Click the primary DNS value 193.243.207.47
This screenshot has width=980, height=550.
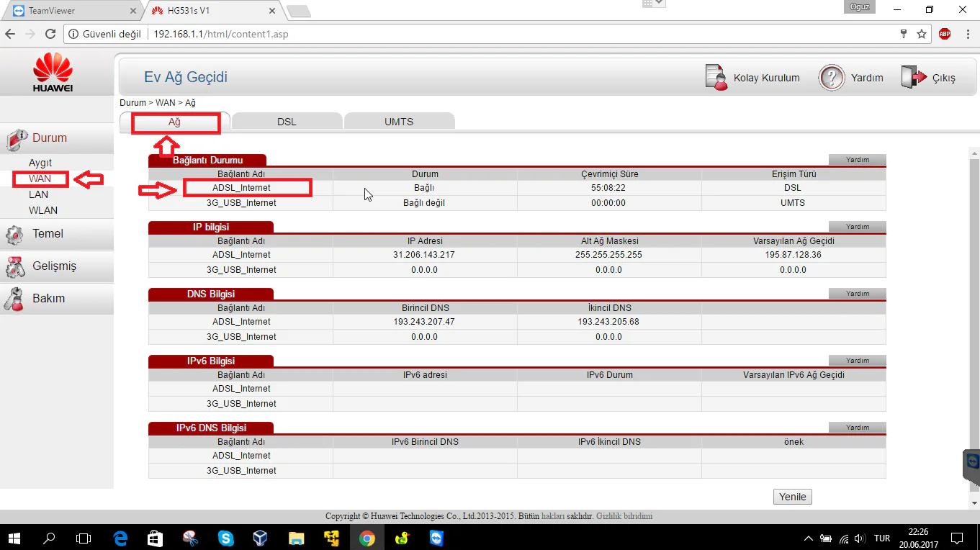point(425,322)
